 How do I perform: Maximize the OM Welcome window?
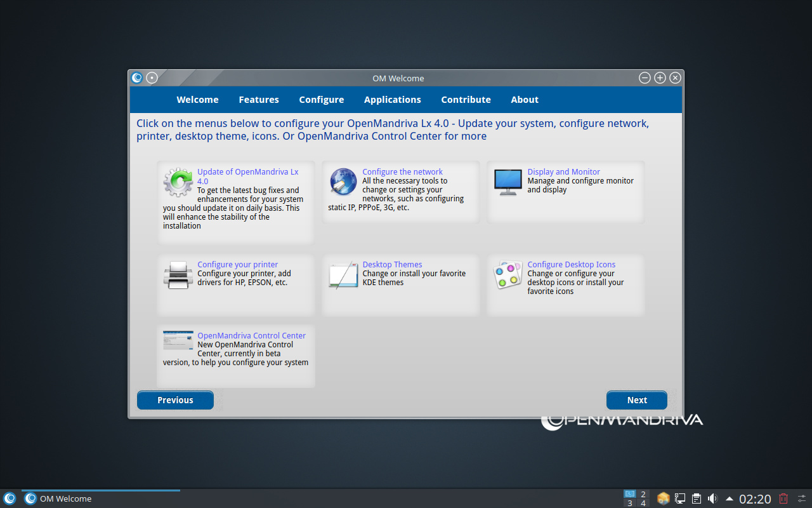(660, 78)
